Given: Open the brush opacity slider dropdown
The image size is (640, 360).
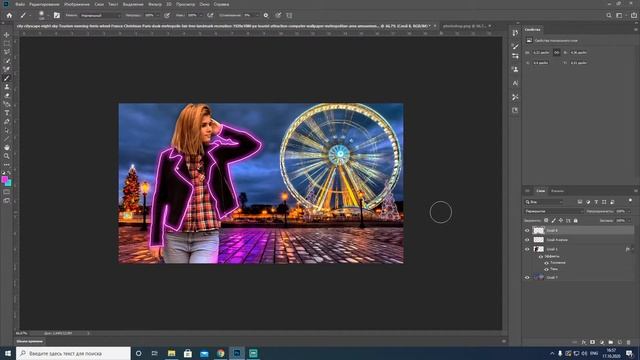Looking at the screenshot, I should [157, 16].
